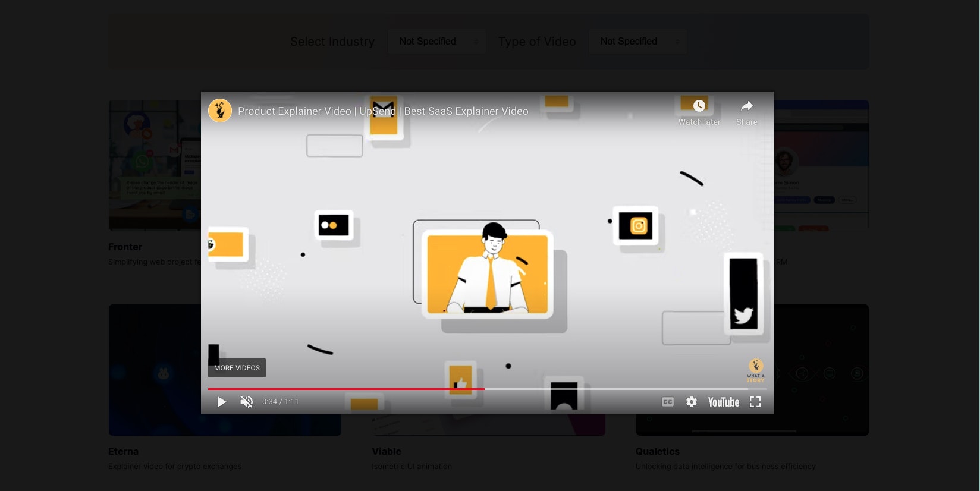Click the Eterna title
Screen dimensions: 980x491
123,451
